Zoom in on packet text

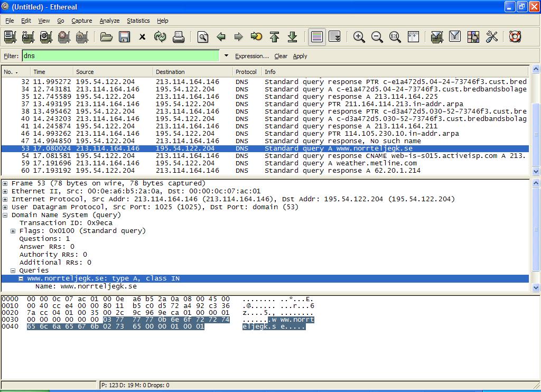click(359, 36)
